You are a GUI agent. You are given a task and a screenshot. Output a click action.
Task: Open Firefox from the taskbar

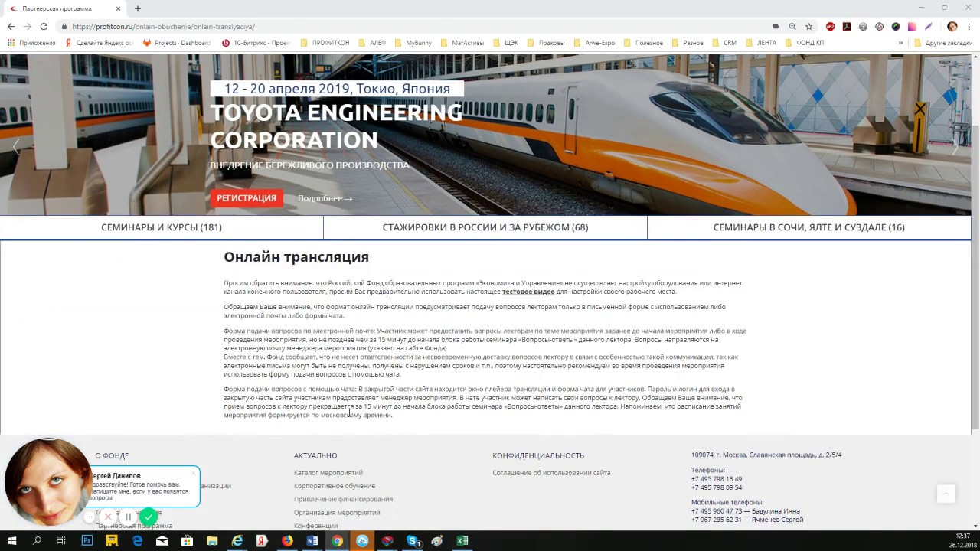point(287,541)
